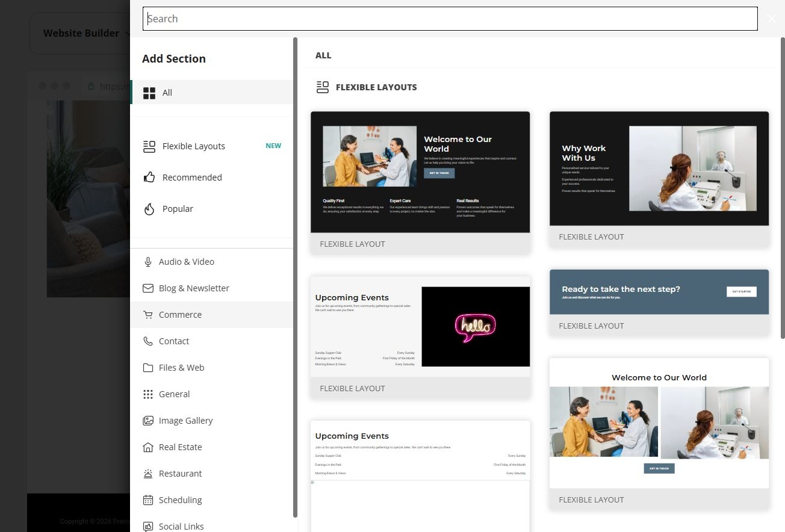The width and height of the screenshot is (785, 532).
Task: Pick the Upcoming Events layout with neon hello
Action: [x=420, y=337]
